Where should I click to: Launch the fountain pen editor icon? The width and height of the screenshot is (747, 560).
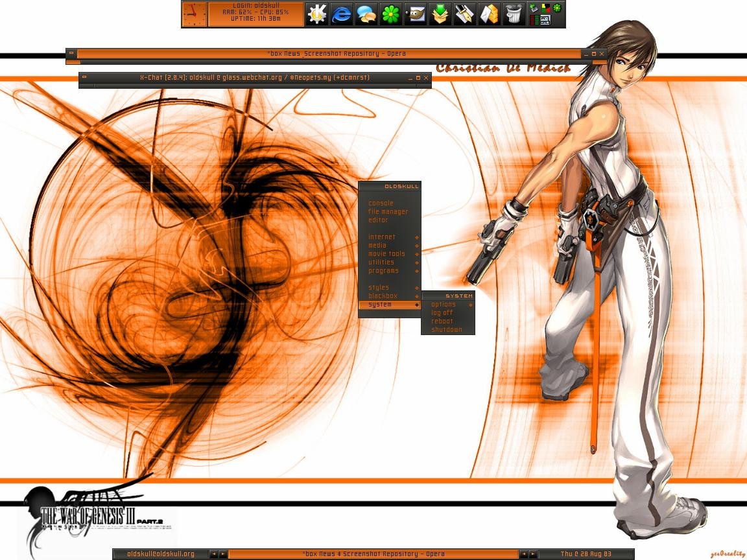[465, 14]
